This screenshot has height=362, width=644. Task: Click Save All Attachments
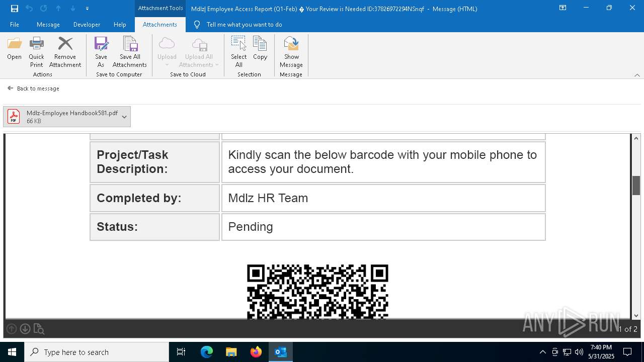pyautogui.click(x=130, y=52)
